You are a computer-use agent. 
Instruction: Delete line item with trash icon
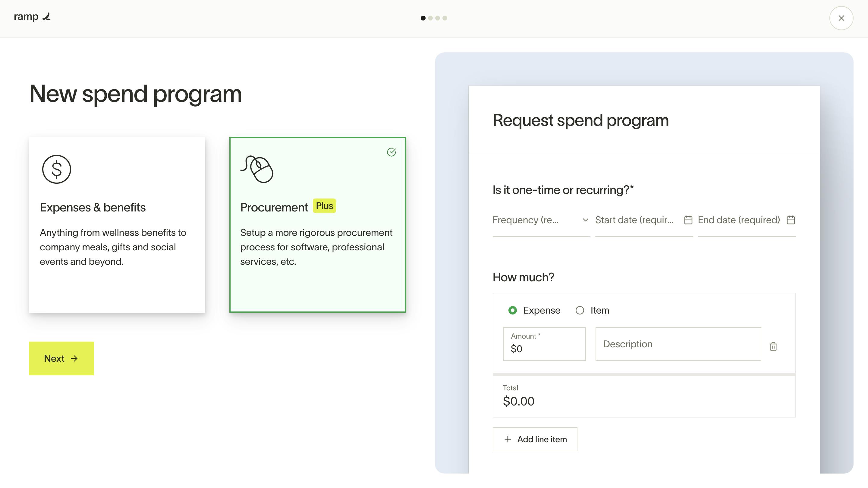pos(773,346)
